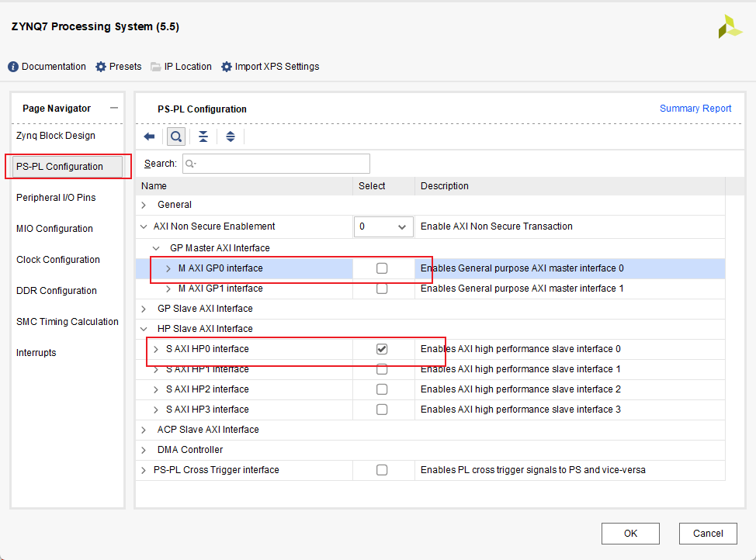Open Documentation info icon
756x560 pixels.
tap(13, 67)
